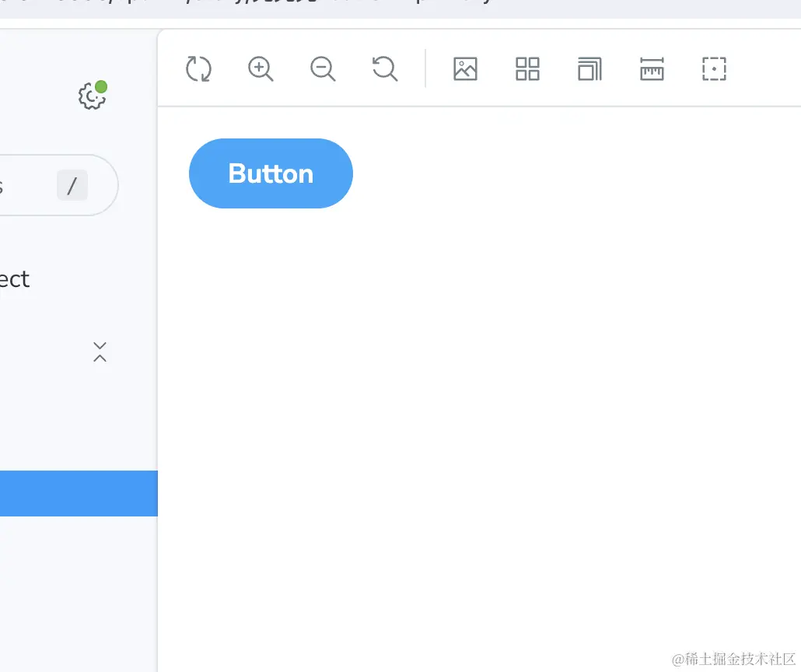
Task: Remount the component with the refresh icon
Action: point(198,69)
